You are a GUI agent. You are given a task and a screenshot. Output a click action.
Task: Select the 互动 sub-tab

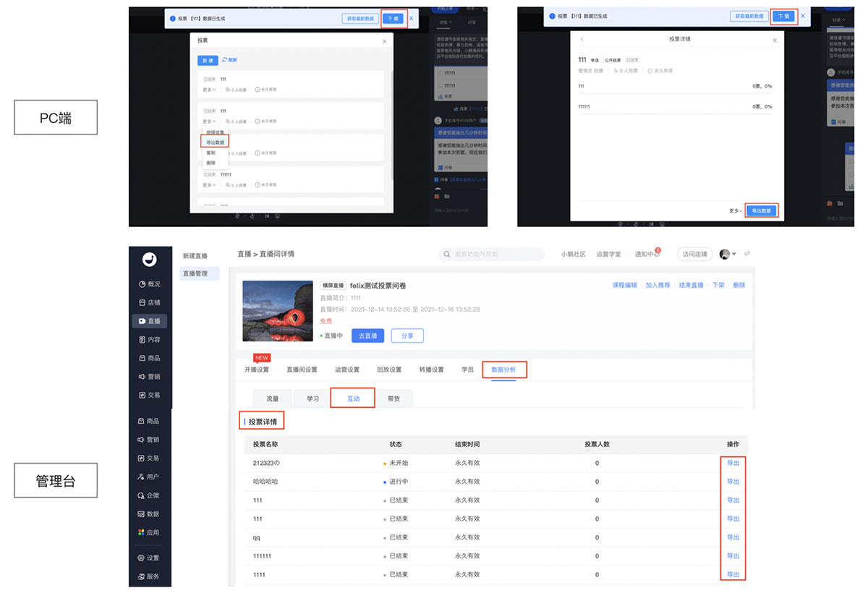[x=352, y=398]
